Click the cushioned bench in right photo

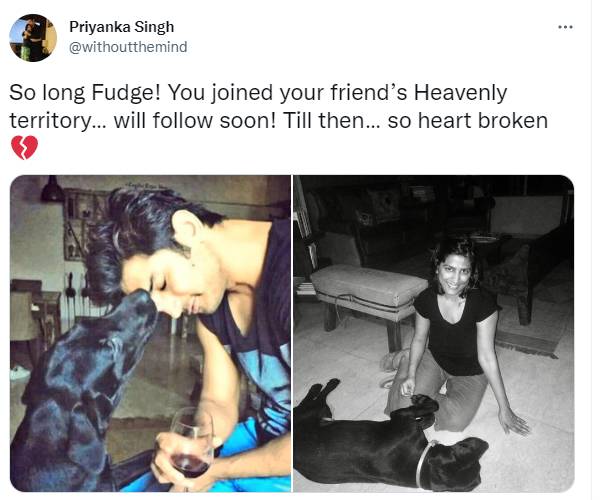coord(367,296)
